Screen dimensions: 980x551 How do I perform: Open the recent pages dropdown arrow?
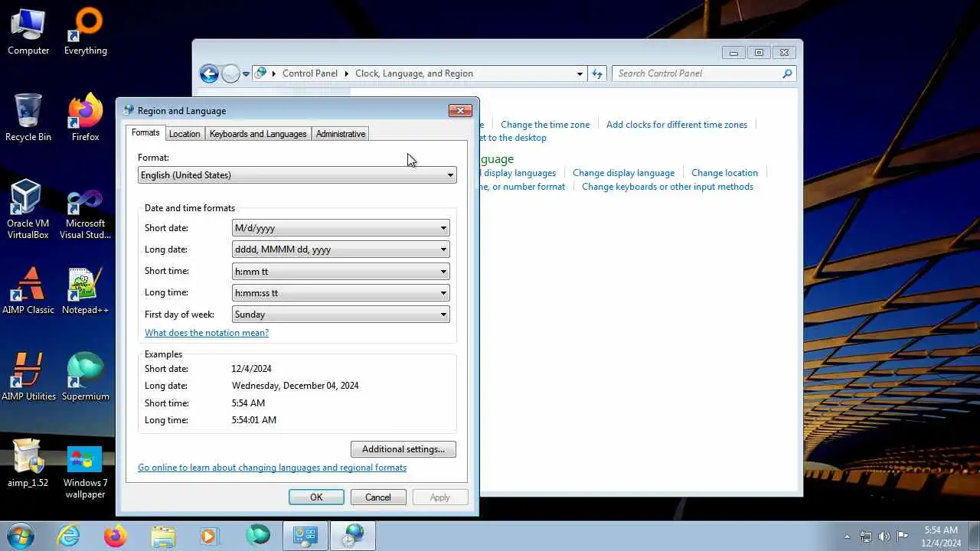246,74
